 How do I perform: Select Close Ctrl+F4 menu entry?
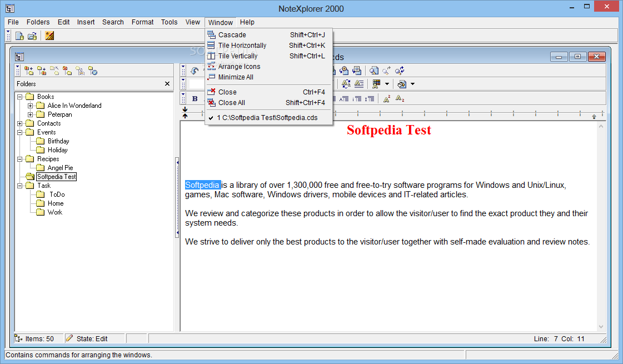click(268, 92)
